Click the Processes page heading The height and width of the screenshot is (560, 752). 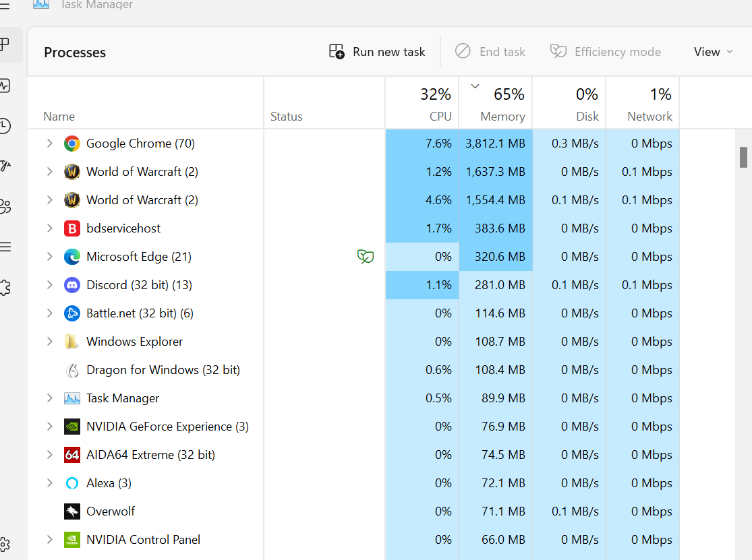point(75,52)
